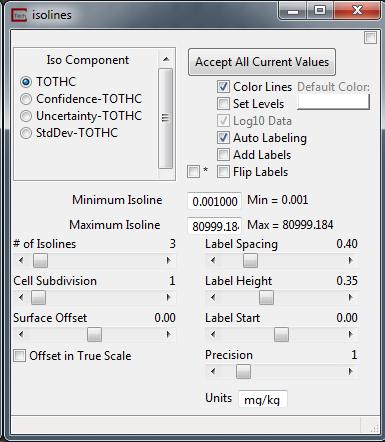Viewport: 385px width, 442px height.
Task: Decrease Surface Offset with left arrow
Action: point(21,334)
